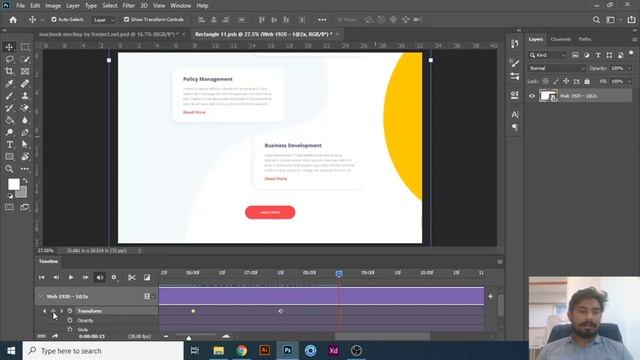Open Photoshop search magnifier at top right

coord(596,20)
